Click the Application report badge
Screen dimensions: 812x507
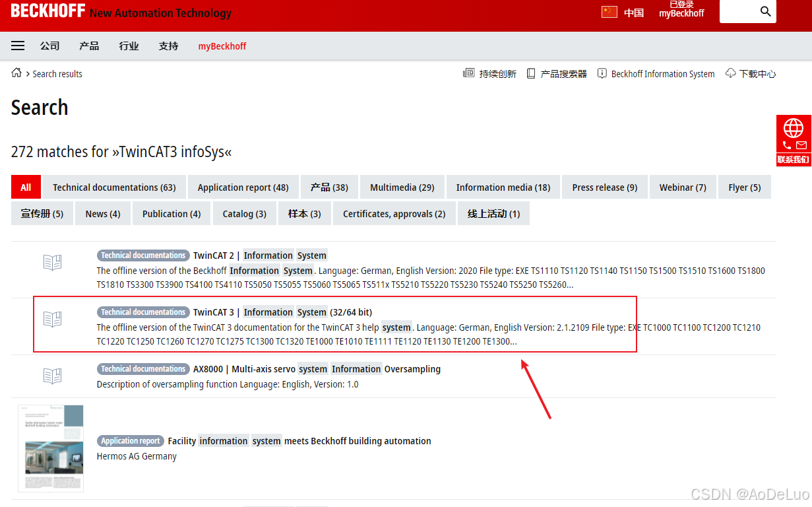pos(131,441)
